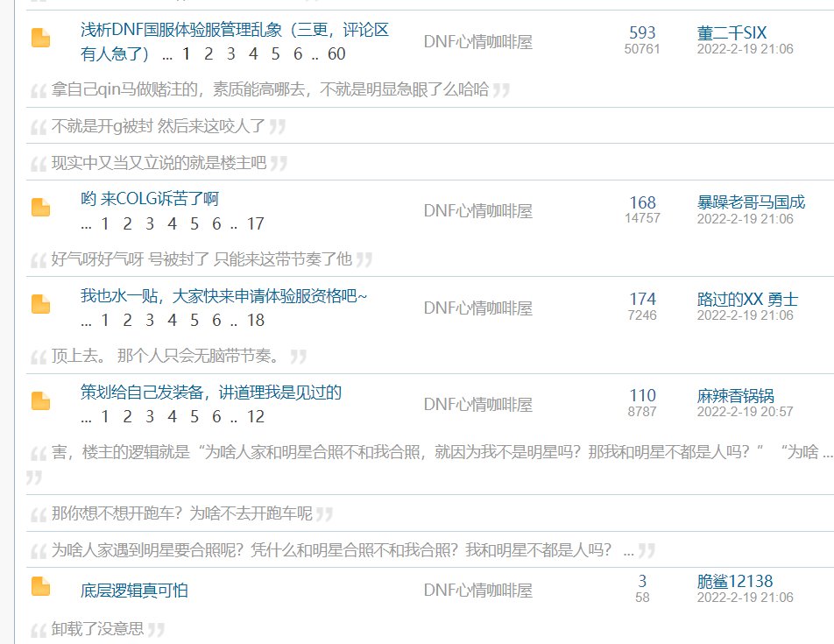Click last-post time under 暴躁老哥马国成
Screen dimensions: 834x644
pyautogui.click(x=745, y=218)
